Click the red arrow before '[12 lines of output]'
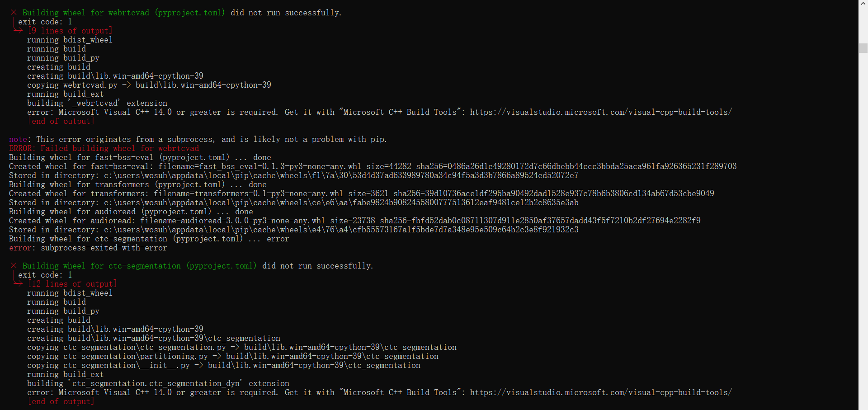The height and width of the screenshot is (410, 868). coord(19,283)
